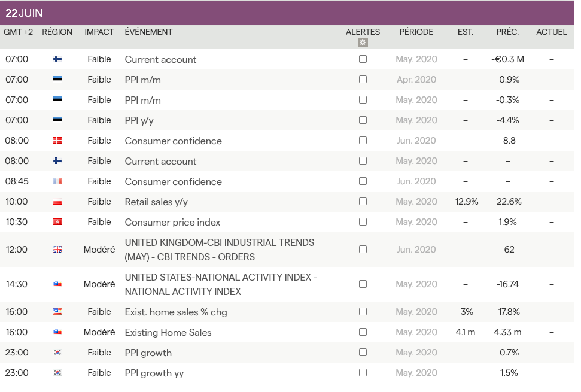Click the Finland flag in first row

pos(57,59)
